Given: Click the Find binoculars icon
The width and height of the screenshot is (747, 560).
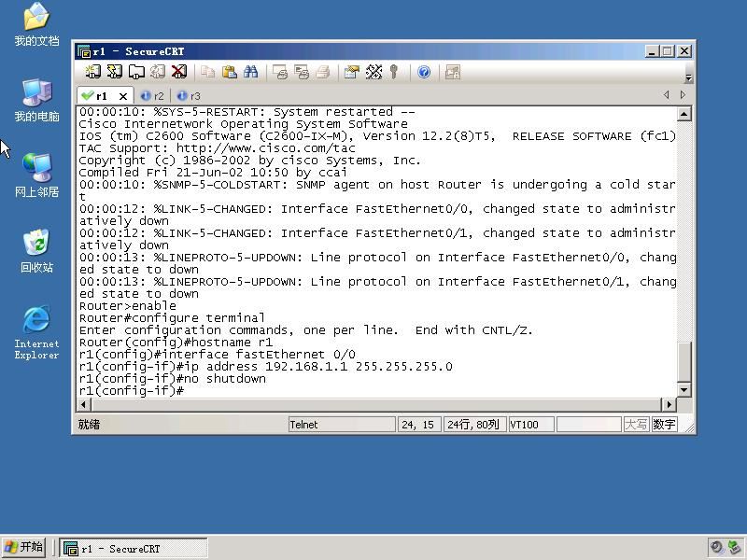Looking at the screenshot, I should click(250, 72).
